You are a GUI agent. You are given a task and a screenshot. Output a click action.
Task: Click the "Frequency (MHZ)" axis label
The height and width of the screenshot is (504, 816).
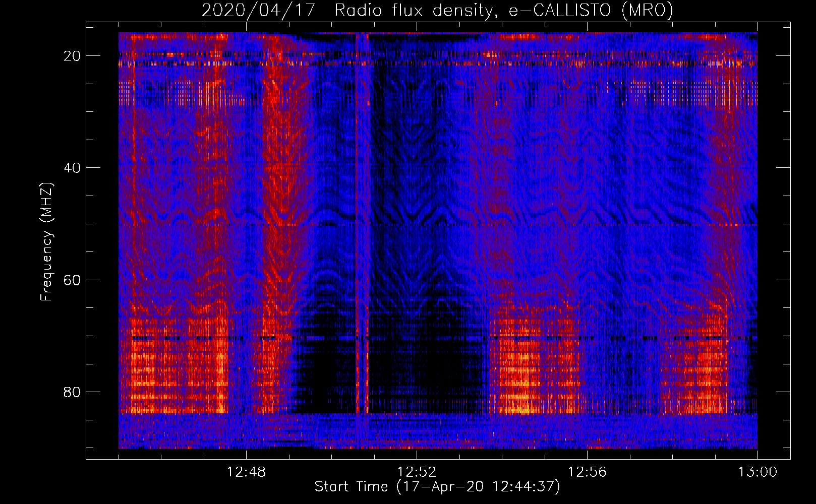point(46,242)
